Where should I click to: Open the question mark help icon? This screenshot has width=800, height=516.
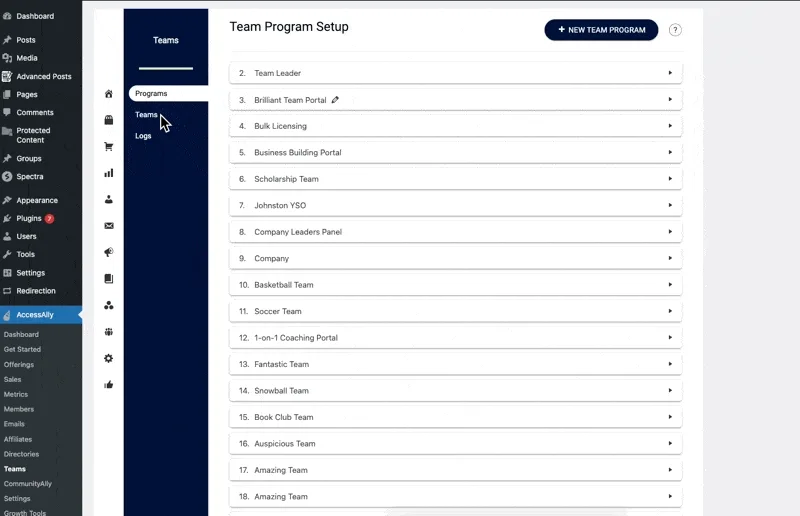(675, 30)
